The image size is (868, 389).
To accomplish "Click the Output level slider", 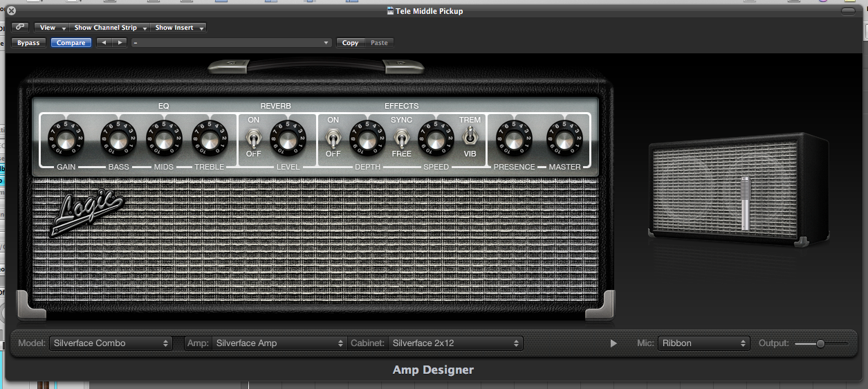I will click(x=821, y=343).
